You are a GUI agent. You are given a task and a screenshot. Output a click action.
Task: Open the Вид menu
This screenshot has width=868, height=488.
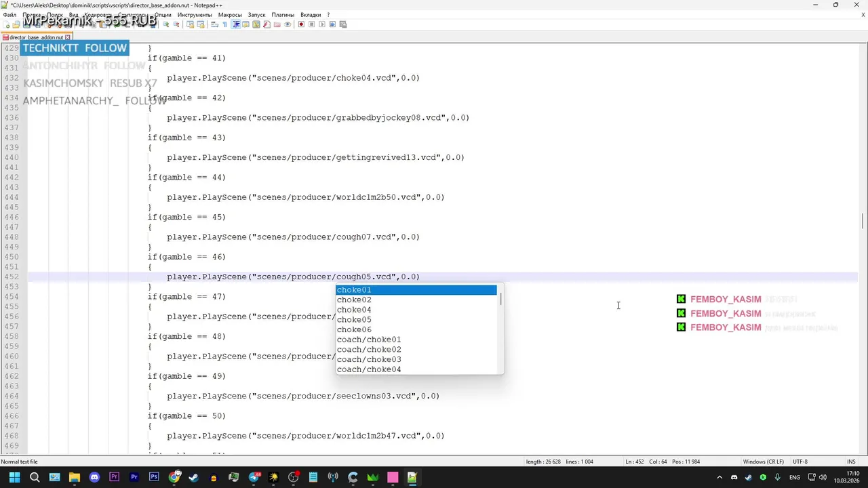pyautogui.click(x=73, y=14)
